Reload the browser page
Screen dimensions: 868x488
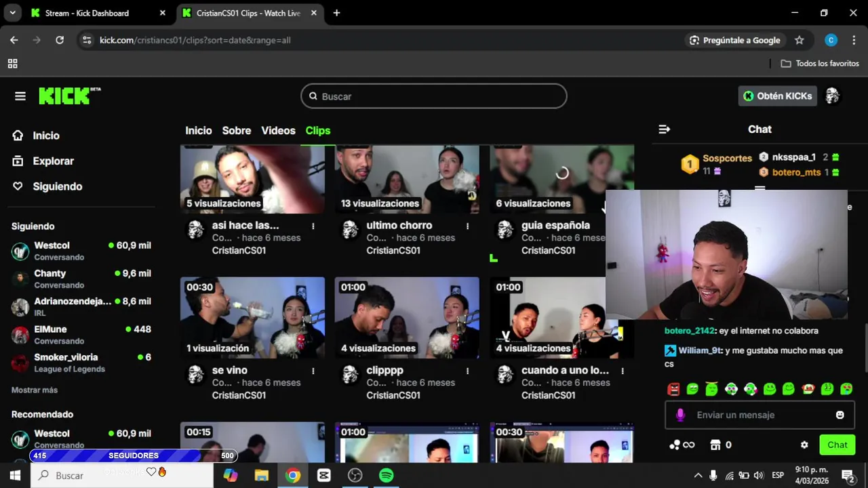pos(60,40)
